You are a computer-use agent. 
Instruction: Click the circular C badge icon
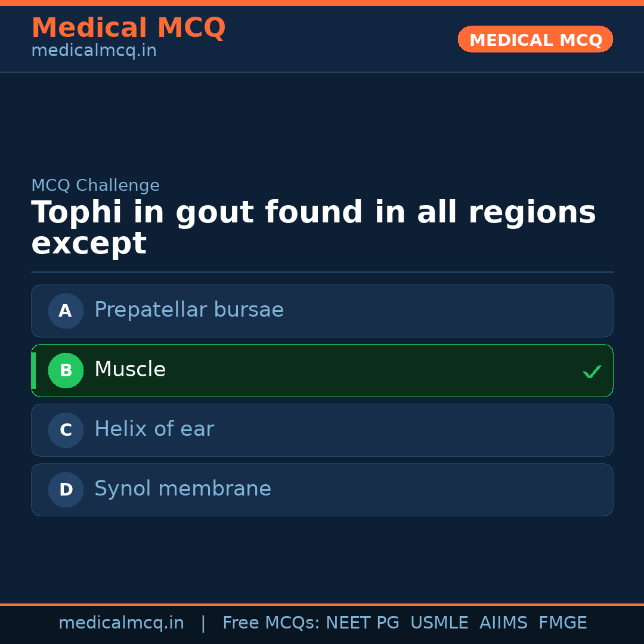point(66,430)
